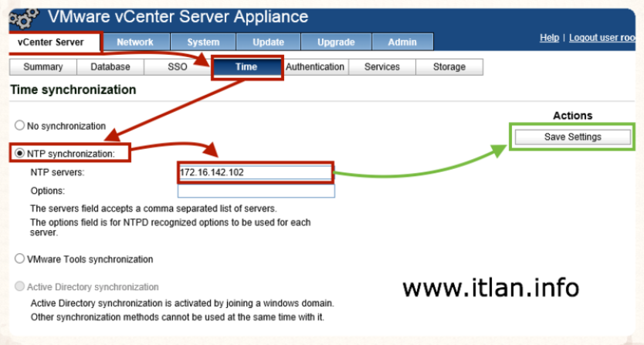Choose NTP synchronization option
The width and height of the screenshot is (644, 345).
[20, 154]
